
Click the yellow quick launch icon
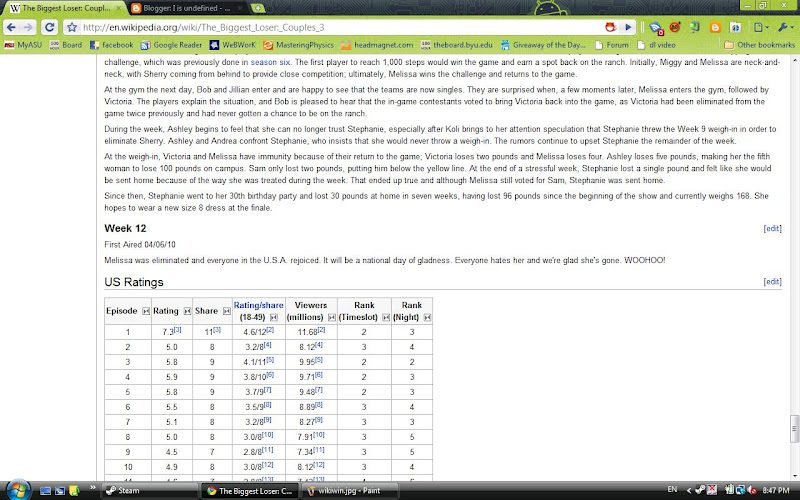pos(74,491)
